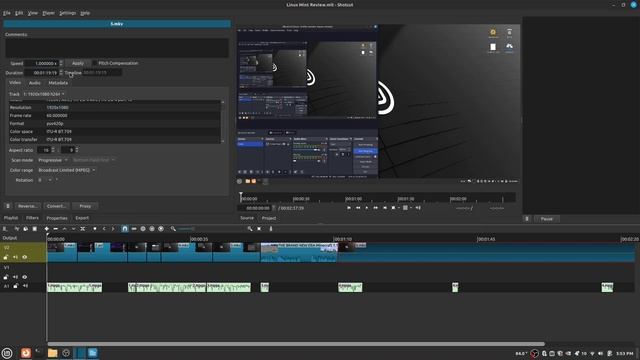Open the Scan mode Progressive dropdown
This screenshot has width=640, height=360.
(x=53, y=160)
